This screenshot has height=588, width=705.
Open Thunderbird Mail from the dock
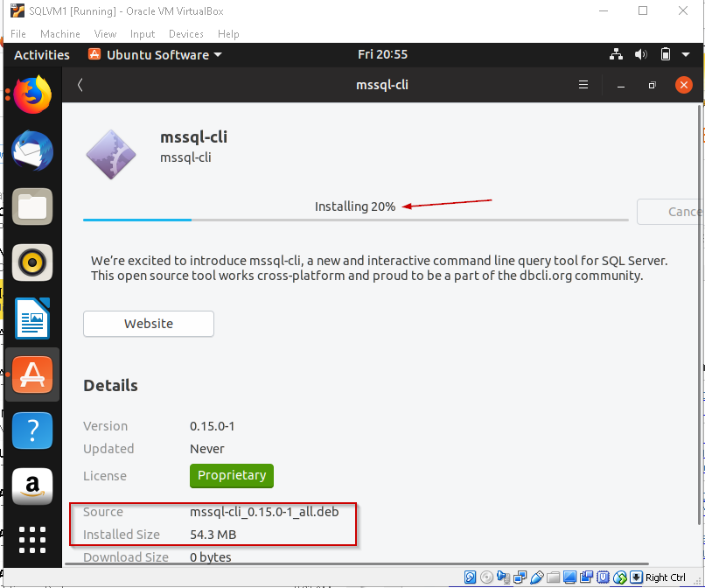tap(32, 150)
